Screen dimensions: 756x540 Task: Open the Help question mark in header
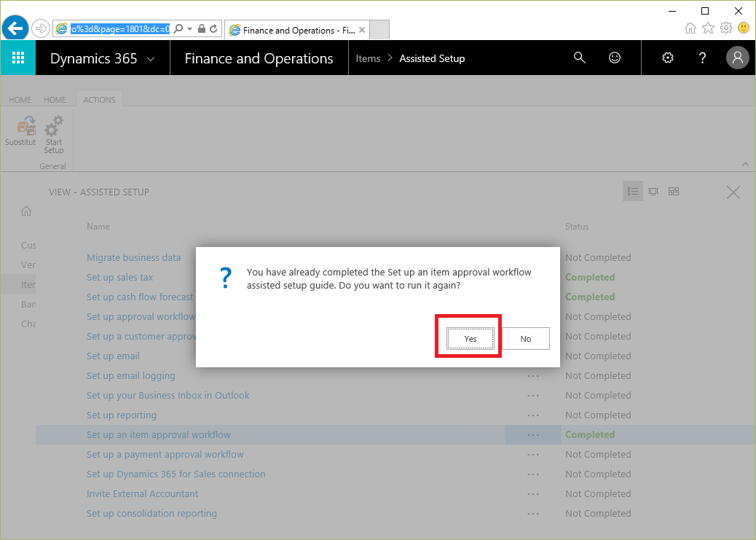(703, 58)
